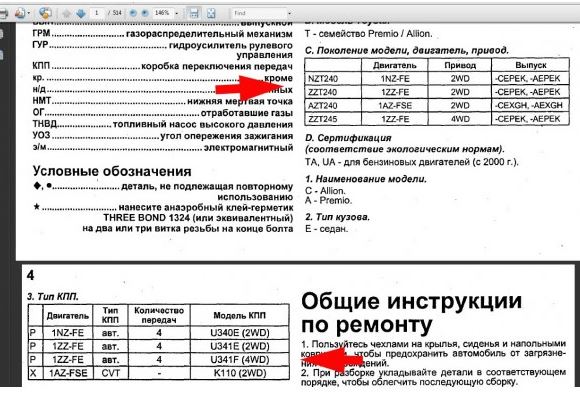The width and height of the screenshot is (580, 395).
Task: Click the 'ГУР' abbreviation entry
Action: 40,45
